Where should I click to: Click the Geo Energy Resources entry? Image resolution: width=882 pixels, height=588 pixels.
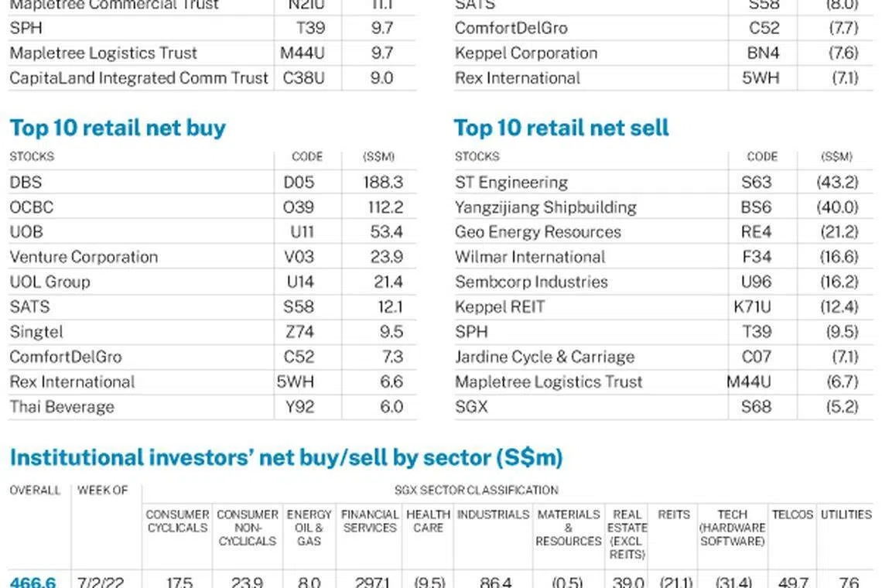pyautogui.click(x=538, y=232)
